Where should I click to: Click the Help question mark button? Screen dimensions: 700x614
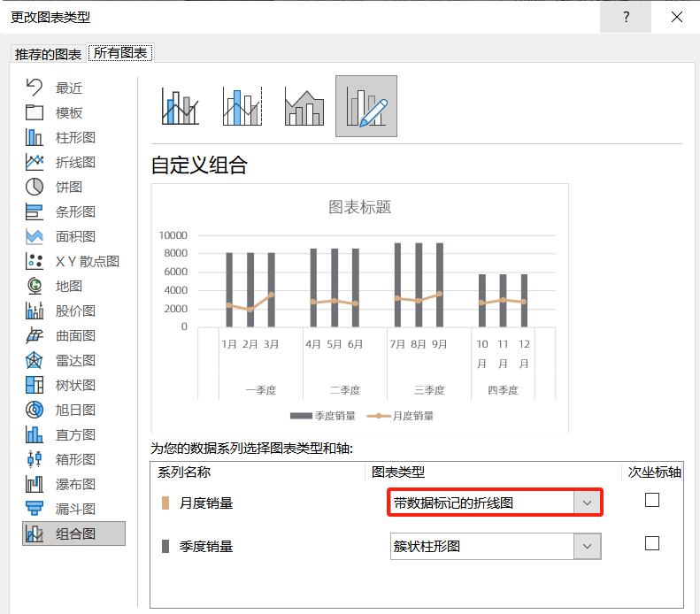(x=626, y=17)
